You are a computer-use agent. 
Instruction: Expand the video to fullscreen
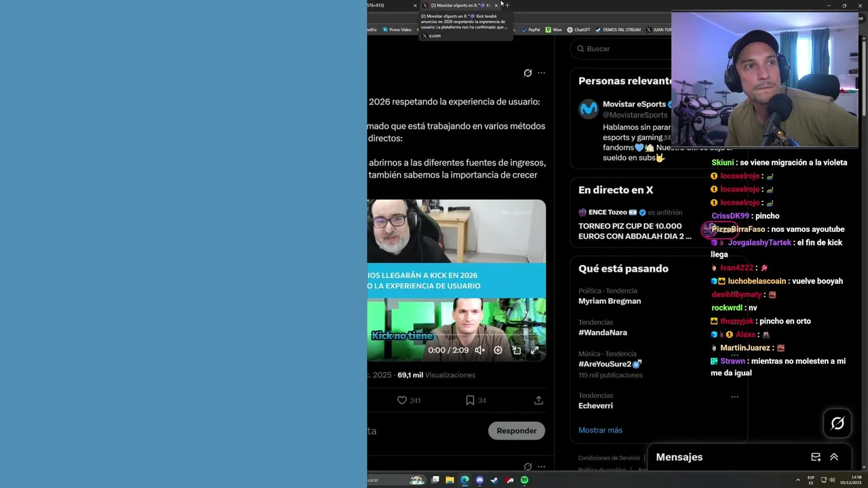[534, 350]
